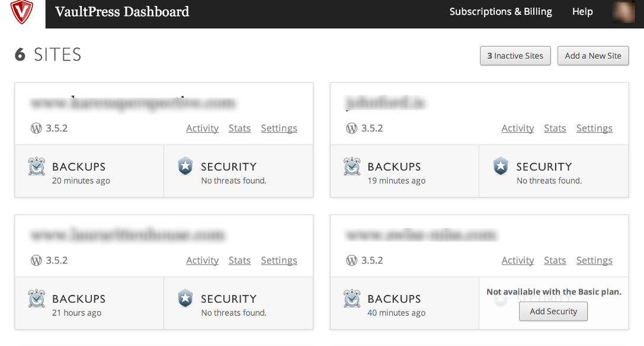Click the Add Security button
The height and width of the screenshot is (346, 644).
553,312
